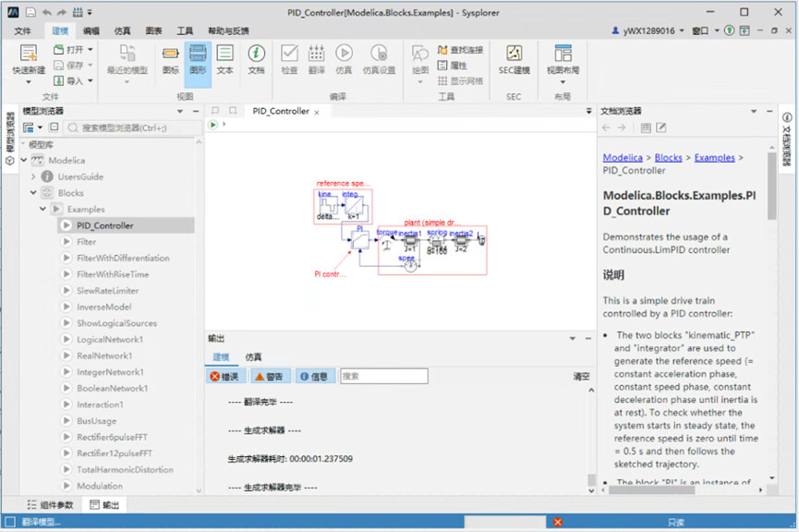Viewport: 799px width, 532px height.
Task: Click the redo arrow in the title bar
Action: point(62,12)
